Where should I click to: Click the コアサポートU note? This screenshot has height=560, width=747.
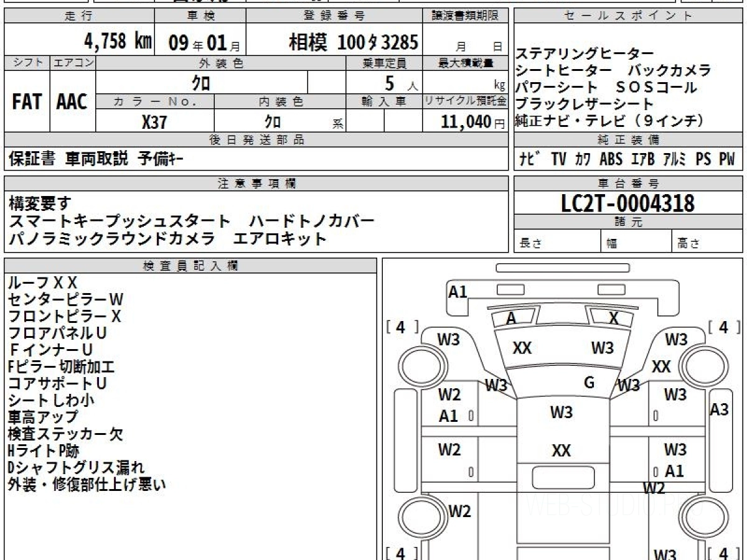pos(57,384)
